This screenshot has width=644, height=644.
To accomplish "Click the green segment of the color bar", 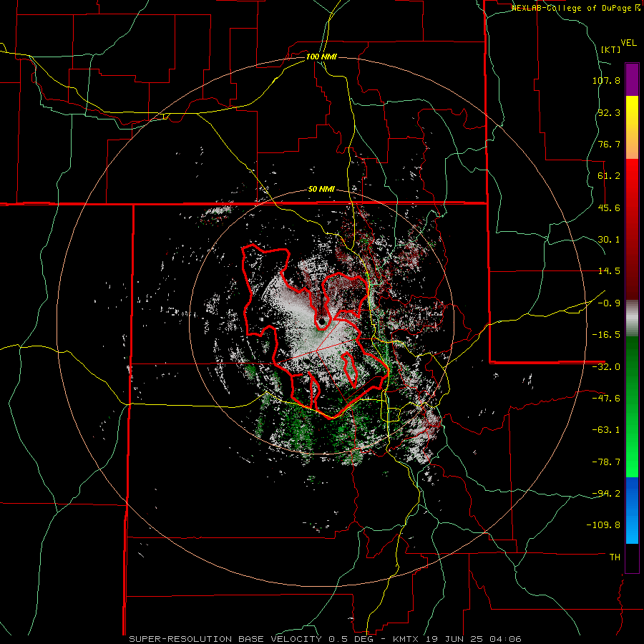I will point(632,406).
